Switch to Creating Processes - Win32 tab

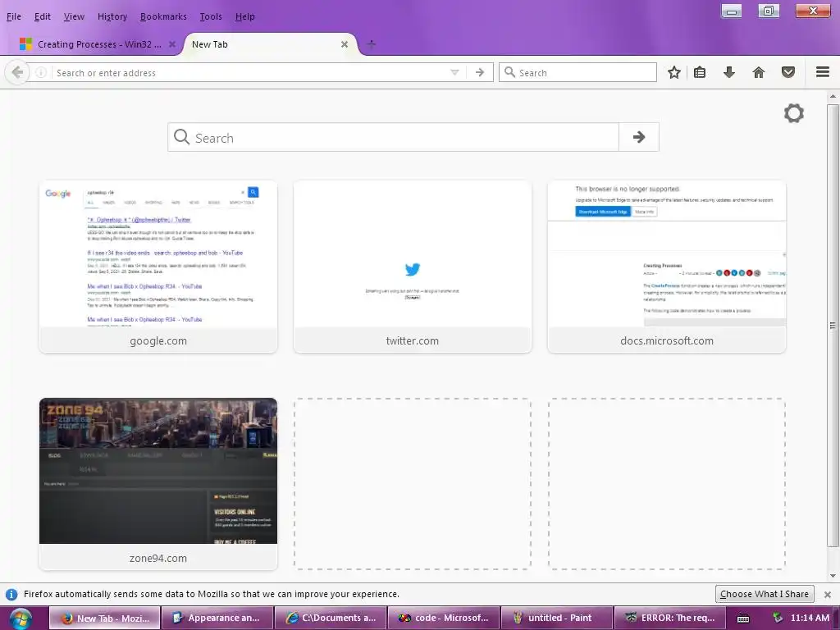(x=99, y=44)
